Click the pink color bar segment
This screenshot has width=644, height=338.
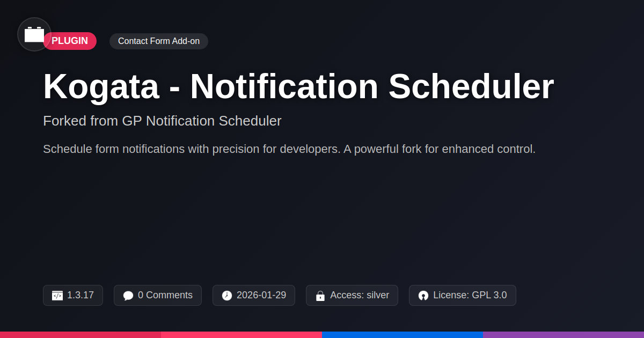pos(241,334)
